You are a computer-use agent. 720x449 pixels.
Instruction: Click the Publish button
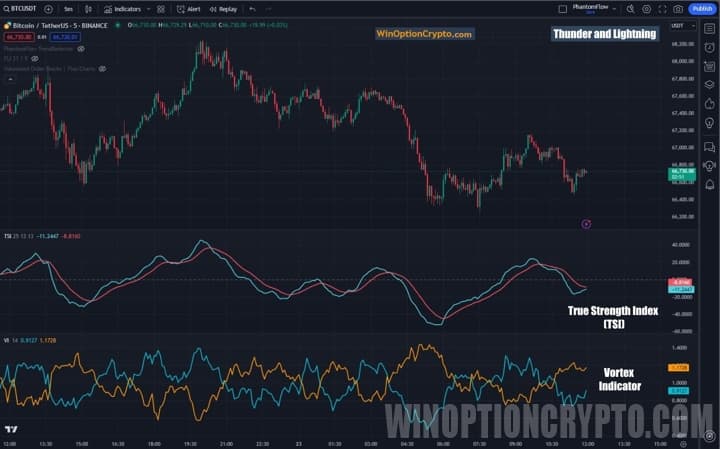click(x=701, y=8)
